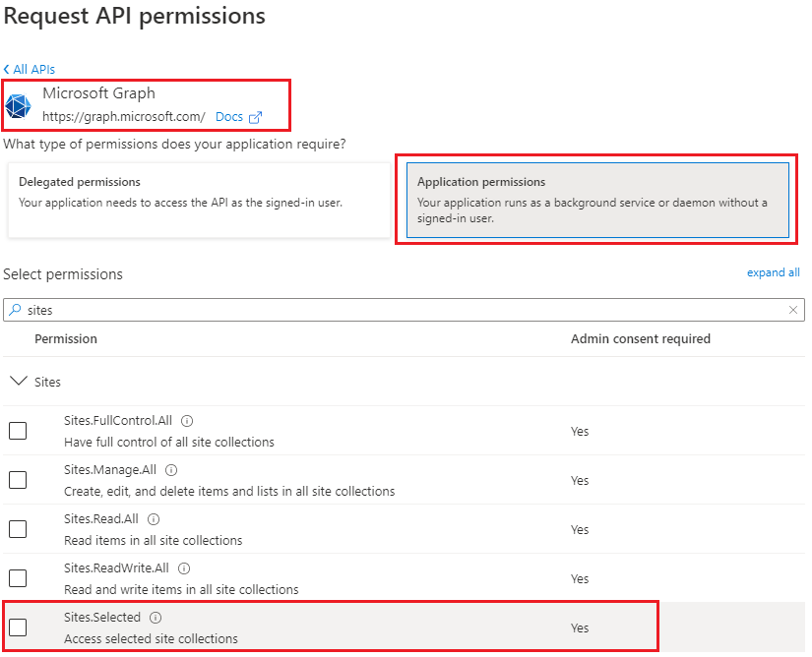Go back using the All APIs chevron
Screen dimensions: 812x657
6,69
